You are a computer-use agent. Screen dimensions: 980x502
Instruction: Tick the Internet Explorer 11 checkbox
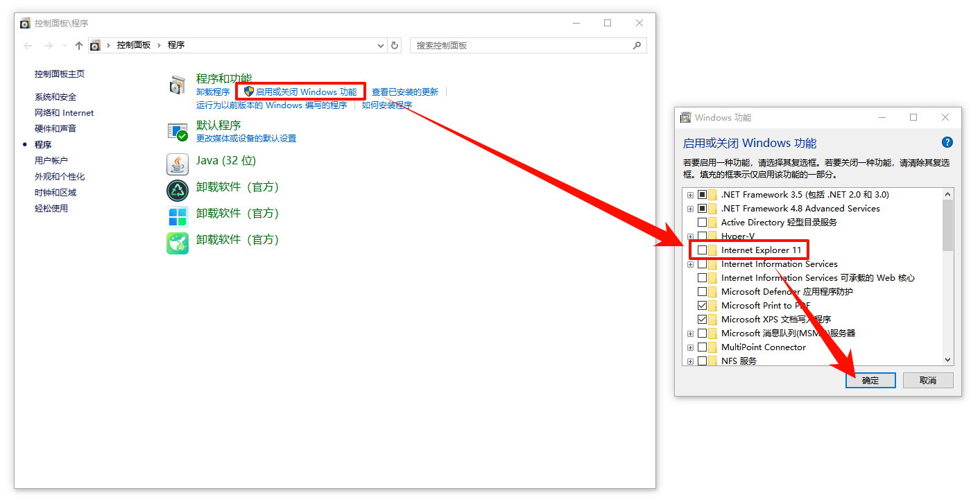[702, 250]
